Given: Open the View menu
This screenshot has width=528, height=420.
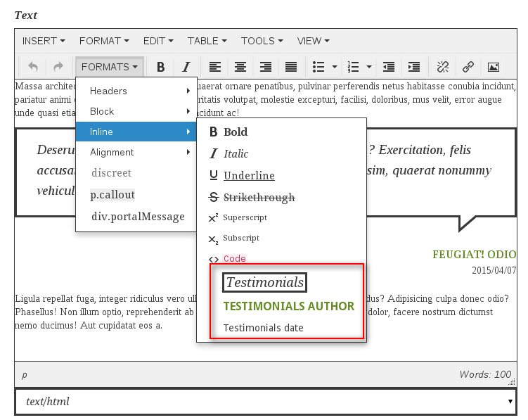Looking at the screenshot, I should pos(313,41).
